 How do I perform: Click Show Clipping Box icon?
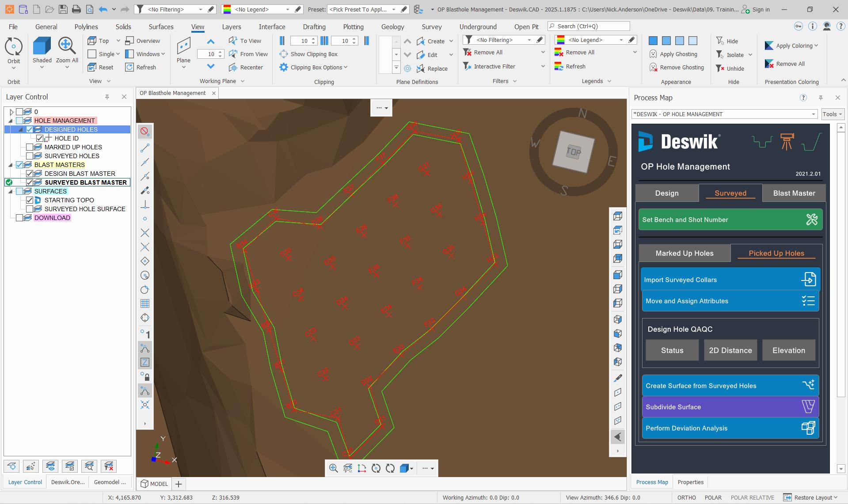(x=284, y=54)
